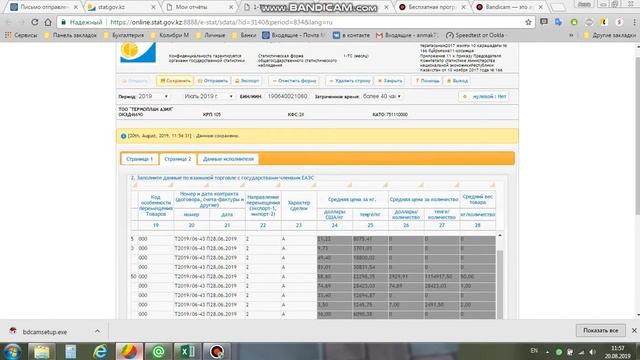Open the Личные bookmark folder
Image resolution: width=640 pixels, height=360 pixels.
click(211, 36)
